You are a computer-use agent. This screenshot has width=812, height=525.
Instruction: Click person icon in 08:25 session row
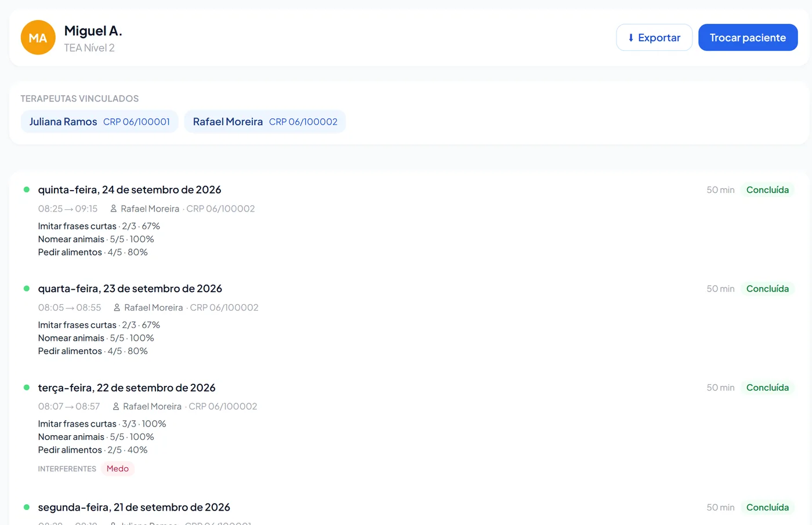(x=114, y=209)
